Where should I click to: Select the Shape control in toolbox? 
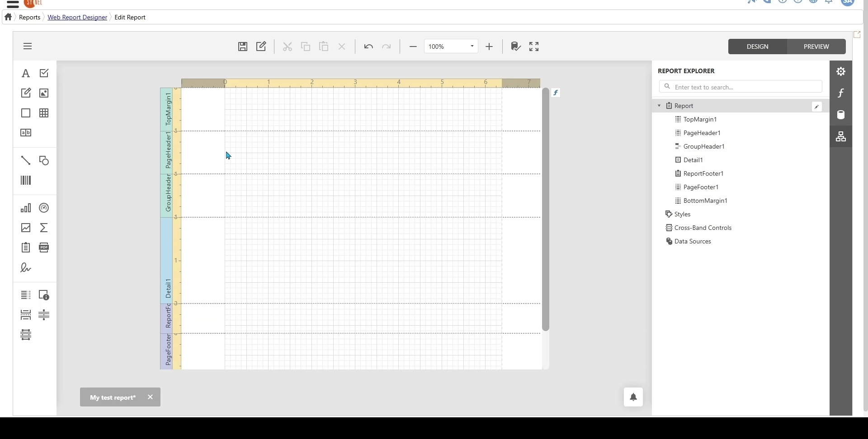coord(44,160)
